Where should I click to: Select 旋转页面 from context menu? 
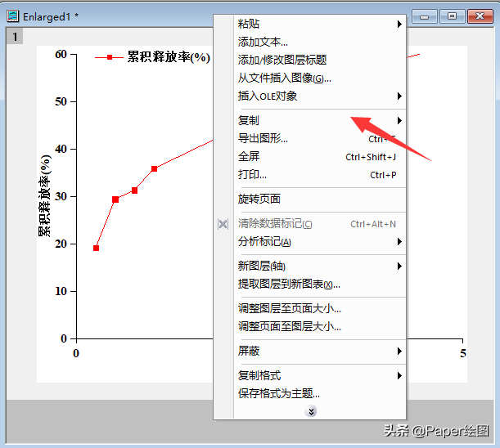[319, 199]
